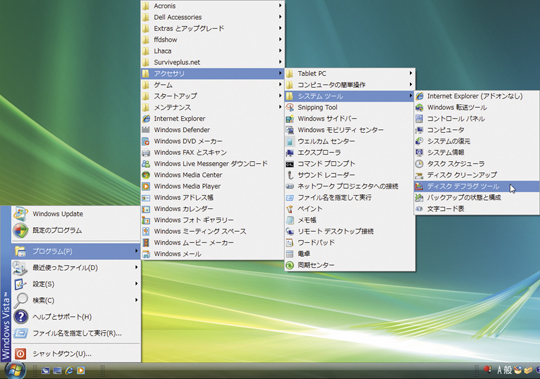The image size is (540, 379).
Task: Click the ffdshow folder icon
Action: click(146, 40)
